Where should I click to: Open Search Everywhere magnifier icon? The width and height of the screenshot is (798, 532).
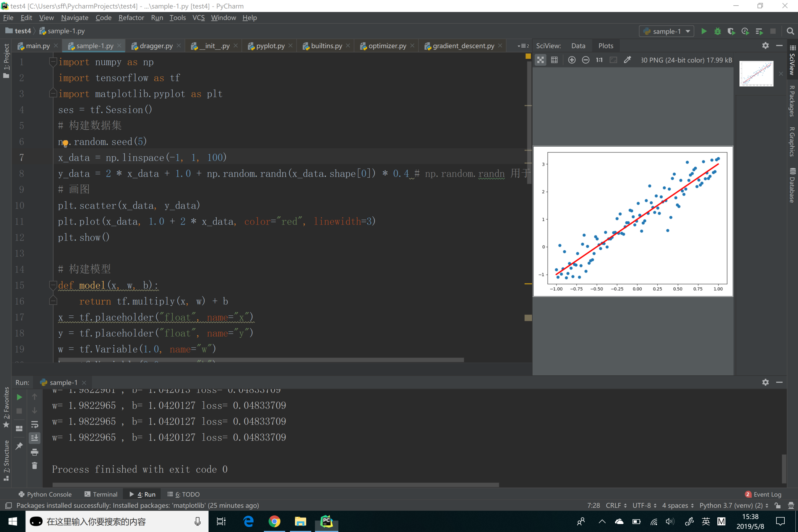coord(790,31)
